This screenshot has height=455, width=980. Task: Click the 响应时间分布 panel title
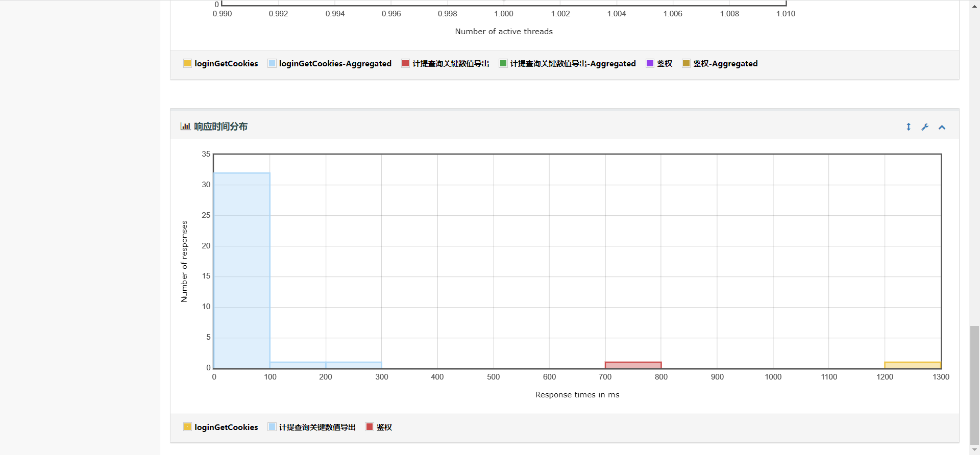click(220, 126)
